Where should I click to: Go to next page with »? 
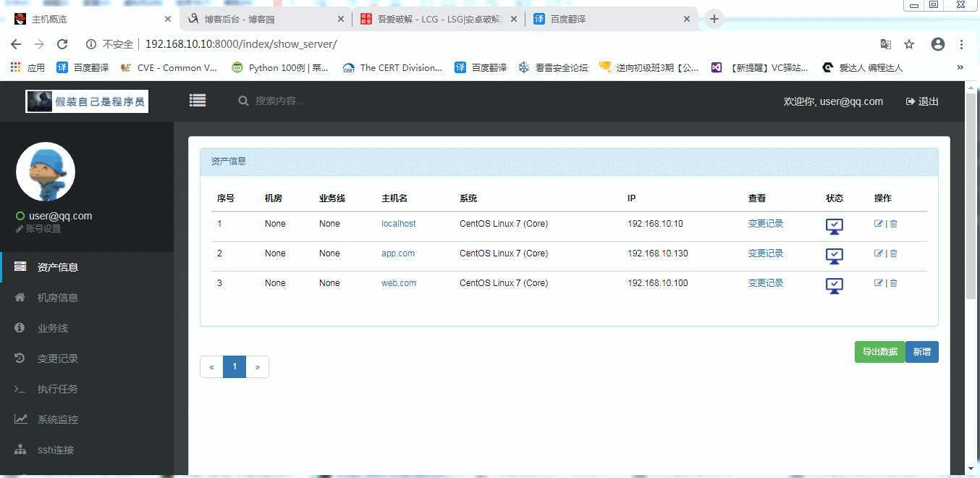tap(258, 367)
